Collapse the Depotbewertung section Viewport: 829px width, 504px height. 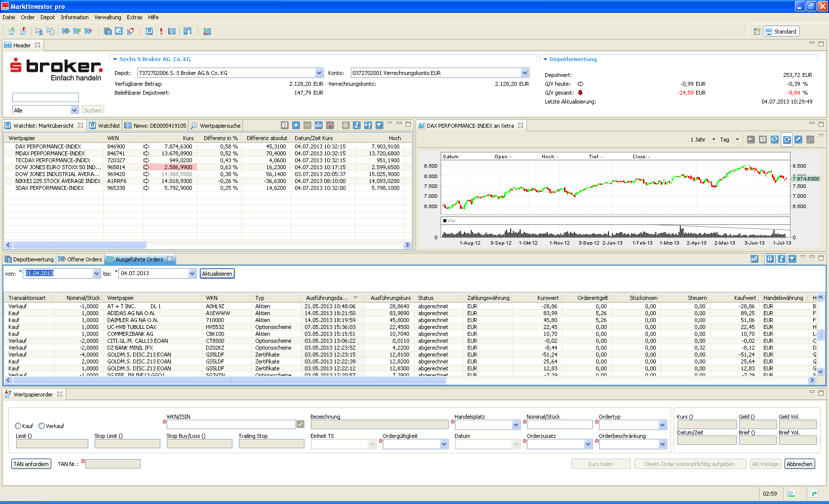pyautogui.click(x=545, y=59)
